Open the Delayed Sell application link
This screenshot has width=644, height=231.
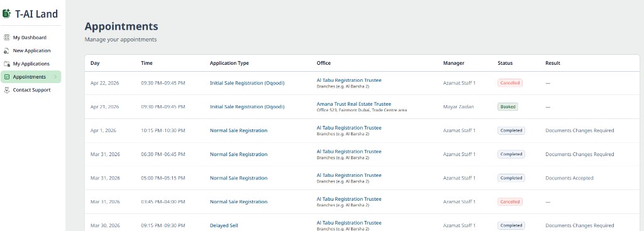[224, 226]
